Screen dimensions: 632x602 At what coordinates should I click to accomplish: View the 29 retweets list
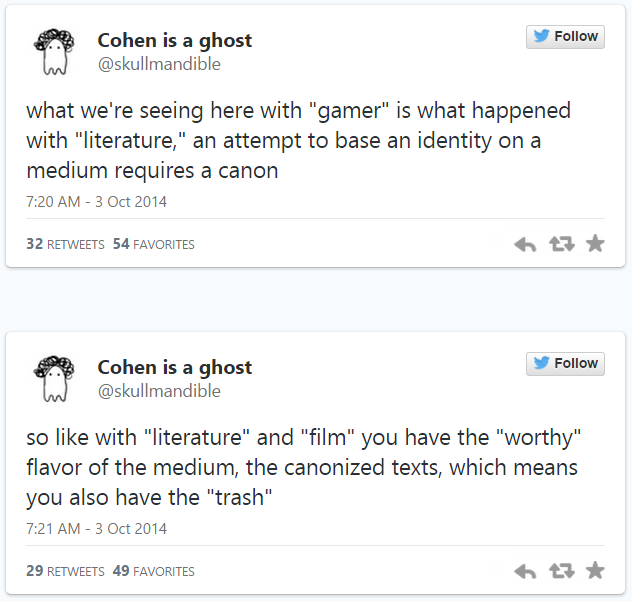click(x=65, y=571)
